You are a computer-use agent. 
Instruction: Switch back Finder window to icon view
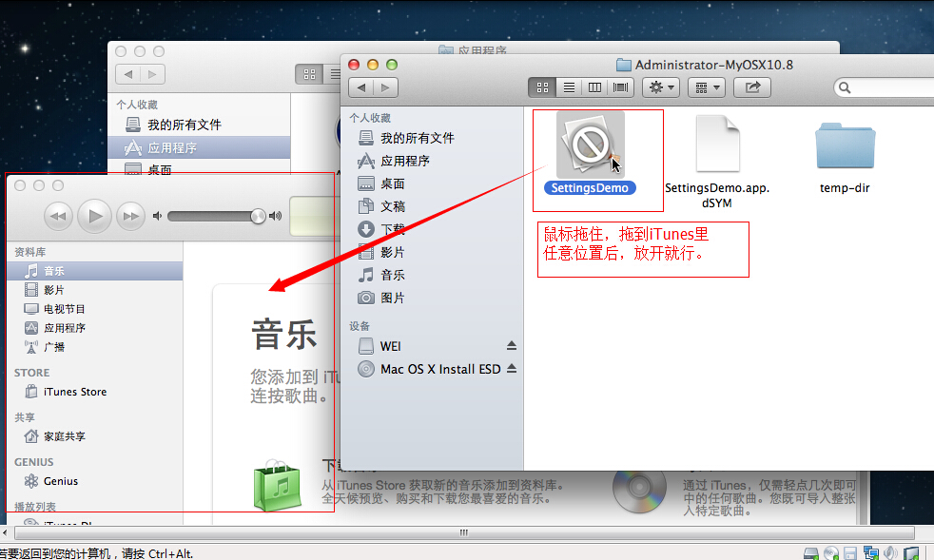[x=309, y=74]
